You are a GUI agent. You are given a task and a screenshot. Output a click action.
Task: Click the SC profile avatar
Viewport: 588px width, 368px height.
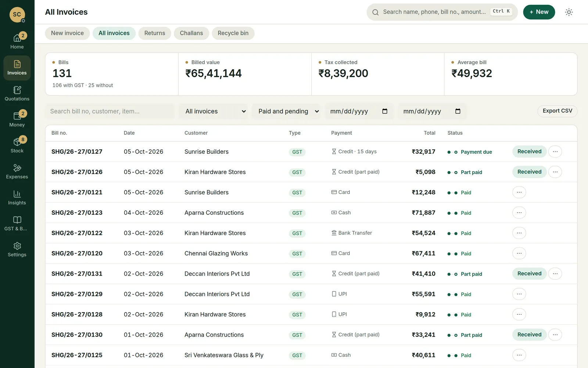17,15
